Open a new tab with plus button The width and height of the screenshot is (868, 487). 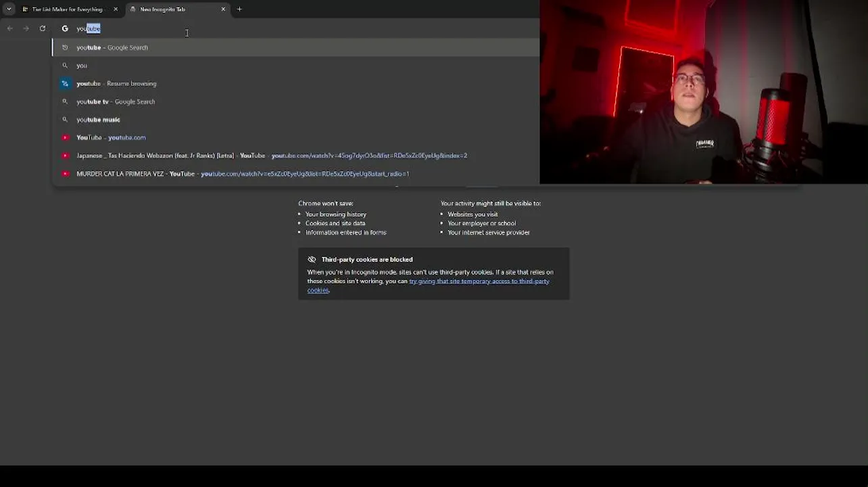click(x=239, y=9)
